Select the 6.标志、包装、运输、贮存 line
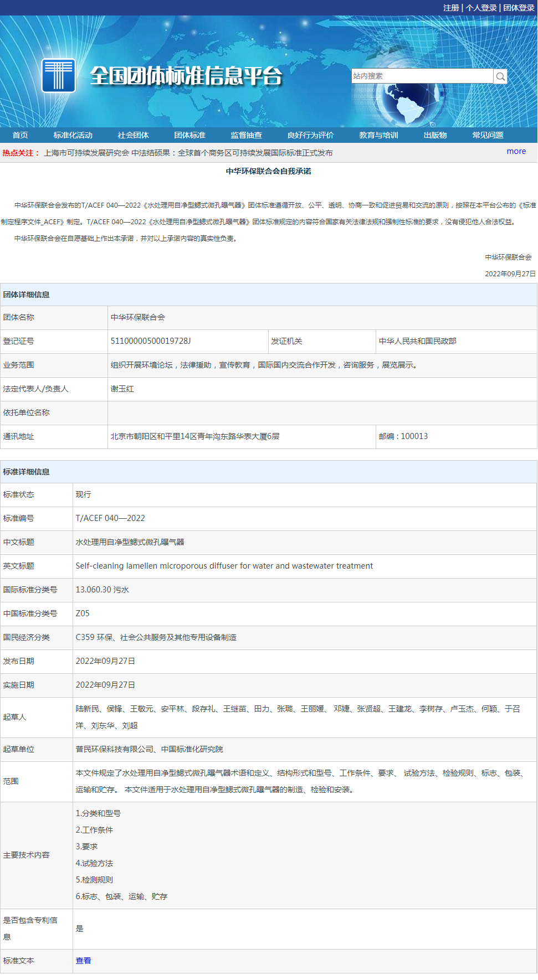The height and width of the screenshot is (980, 538). (x=121, y=896)
